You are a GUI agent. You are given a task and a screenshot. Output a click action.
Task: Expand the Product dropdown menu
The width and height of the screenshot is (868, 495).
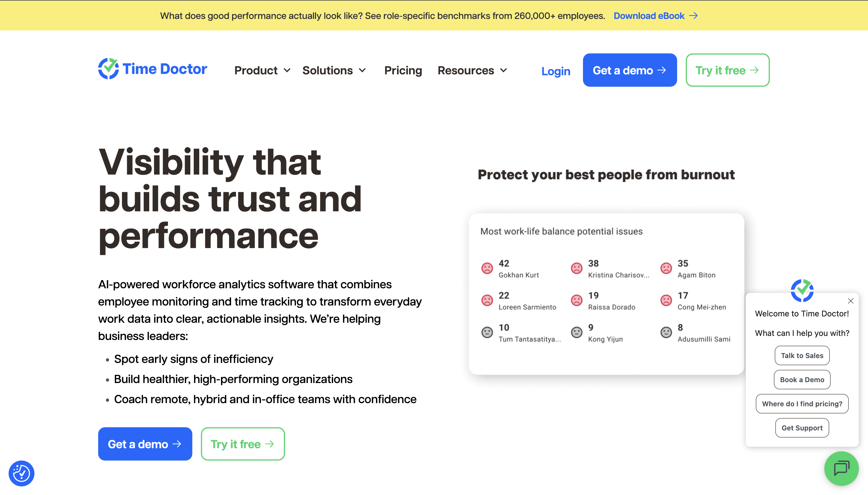(262, 70)
